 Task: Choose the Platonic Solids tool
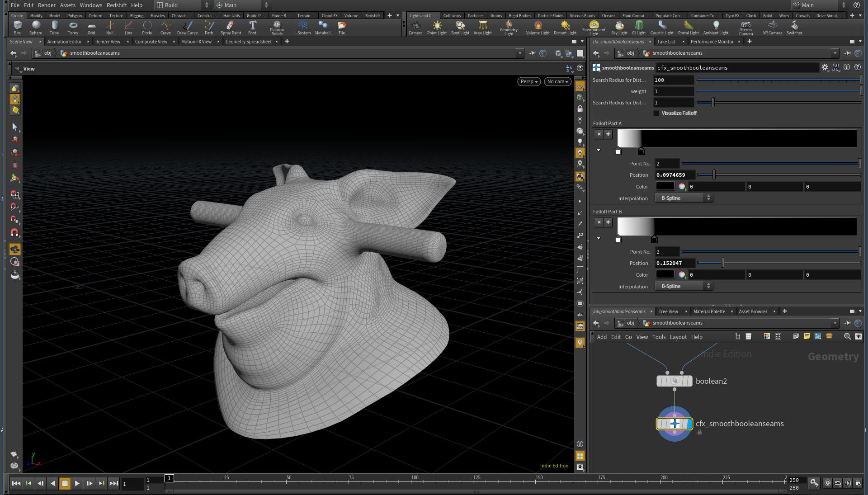(x=277, y=27)
